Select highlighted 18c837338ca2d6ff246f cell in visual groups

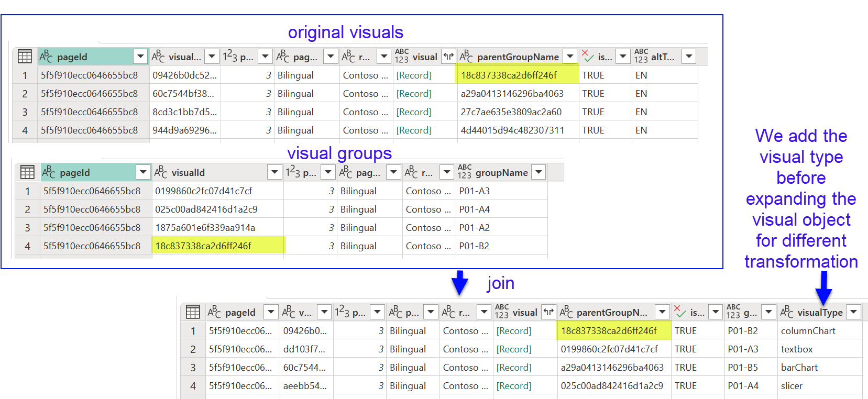tap(218, 246)
